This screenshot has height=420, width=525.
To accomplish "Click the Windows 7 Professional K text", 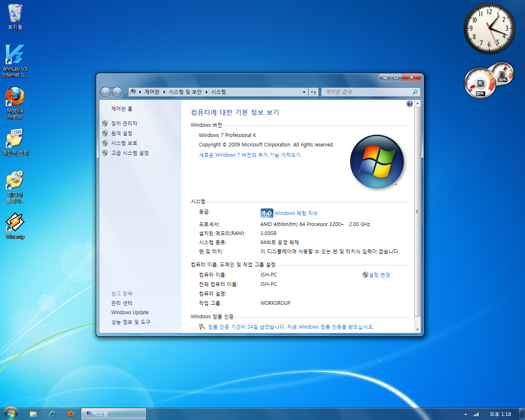I will click(x=227, y=135).
